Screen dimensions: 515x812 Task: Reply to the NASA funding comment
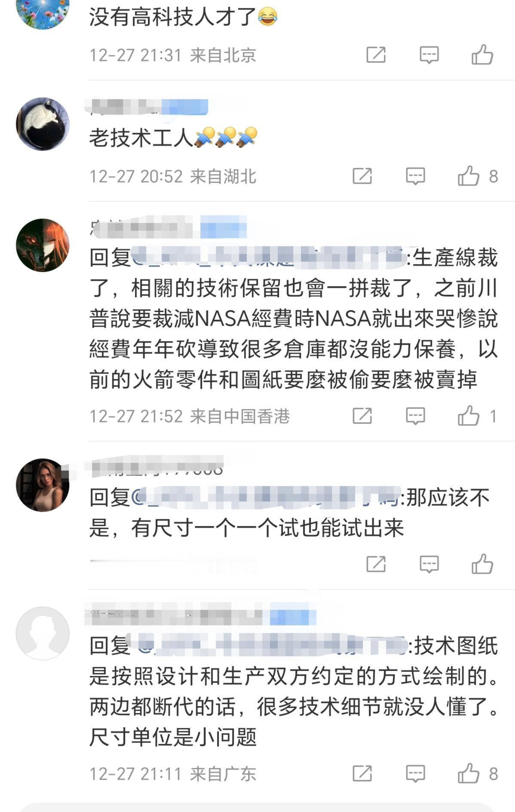415,416
